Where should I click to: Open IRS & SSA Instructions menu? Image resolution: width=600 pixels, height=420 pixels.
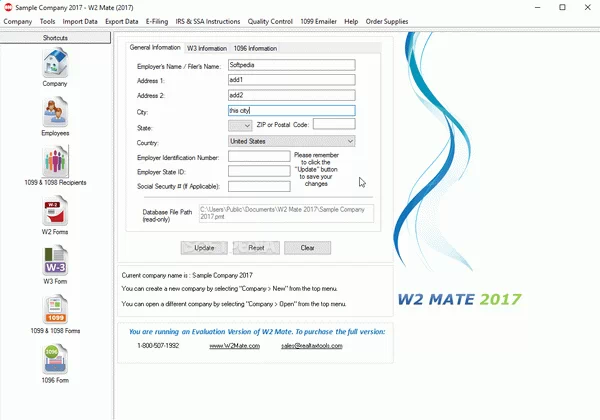point(208,21)
